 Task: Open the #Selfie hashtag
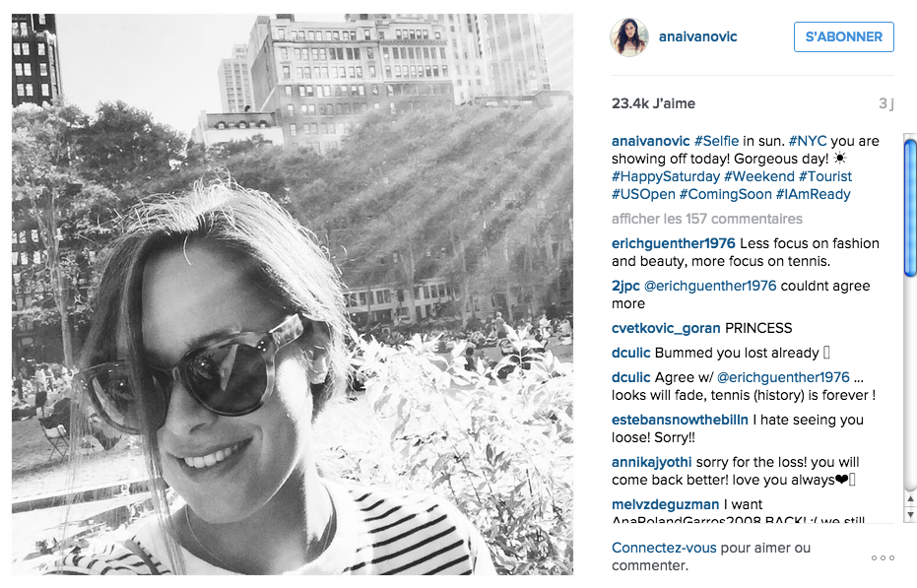tap(716, 141)
